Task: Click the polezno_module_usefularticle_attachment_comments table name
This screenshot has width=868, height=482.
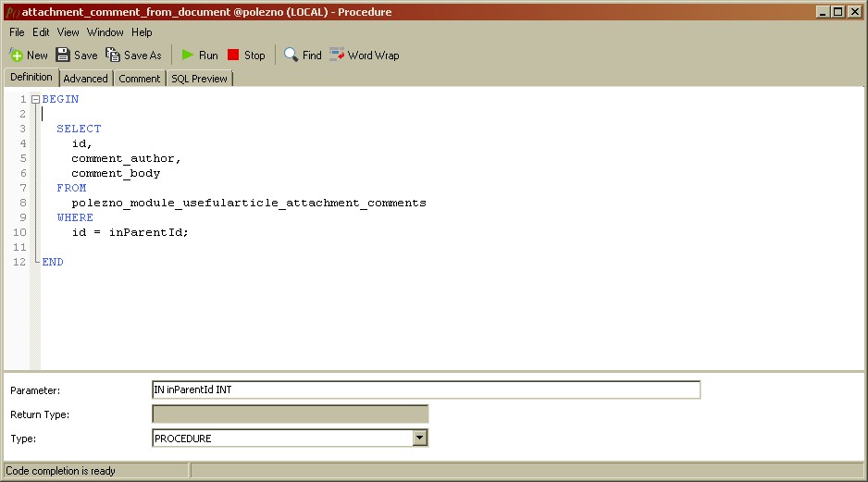Action: pyautogui.click(x=249, y=204)
